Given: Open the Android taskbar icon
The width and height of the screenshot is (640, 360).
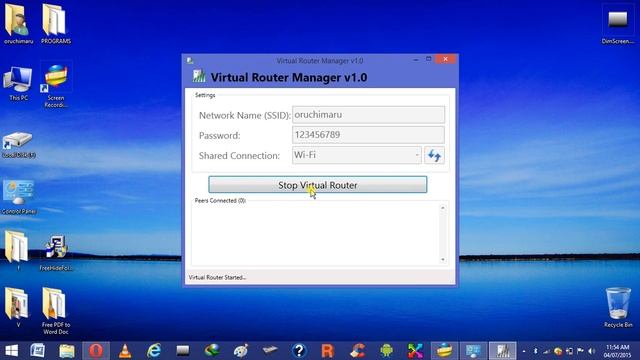Looking at the screenshot, I should point(386,351).
